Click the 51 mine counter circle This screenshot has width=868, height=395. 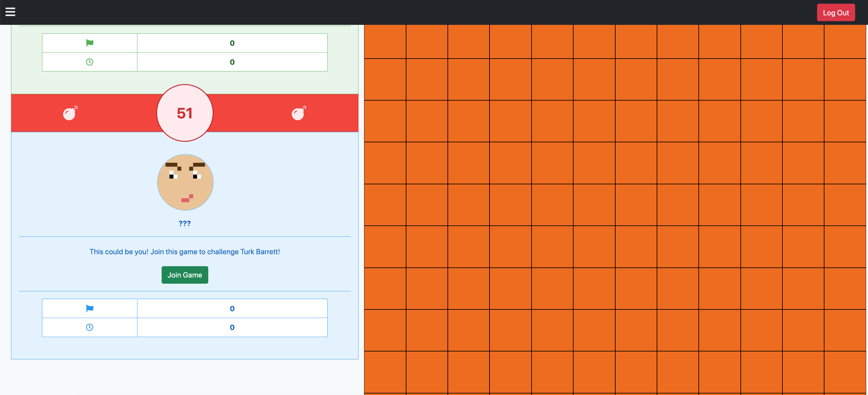tap(185, 113)
